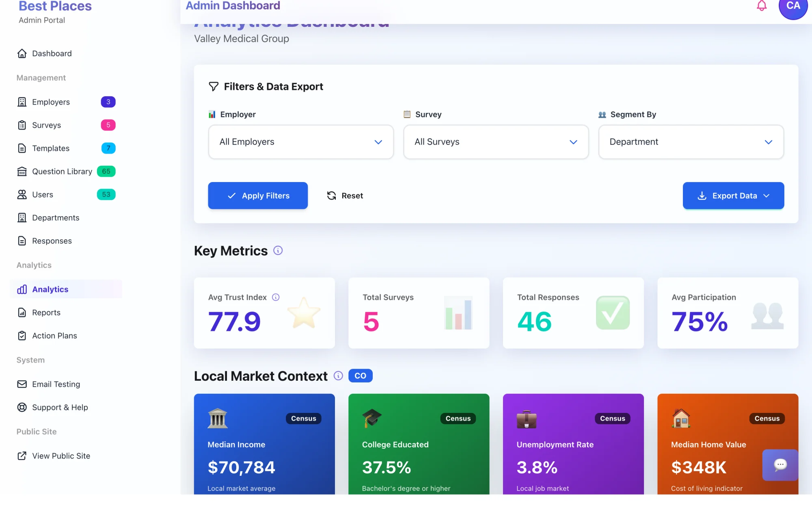Click the notification bell icon
The image size is (812, 508).
point(762,6)
